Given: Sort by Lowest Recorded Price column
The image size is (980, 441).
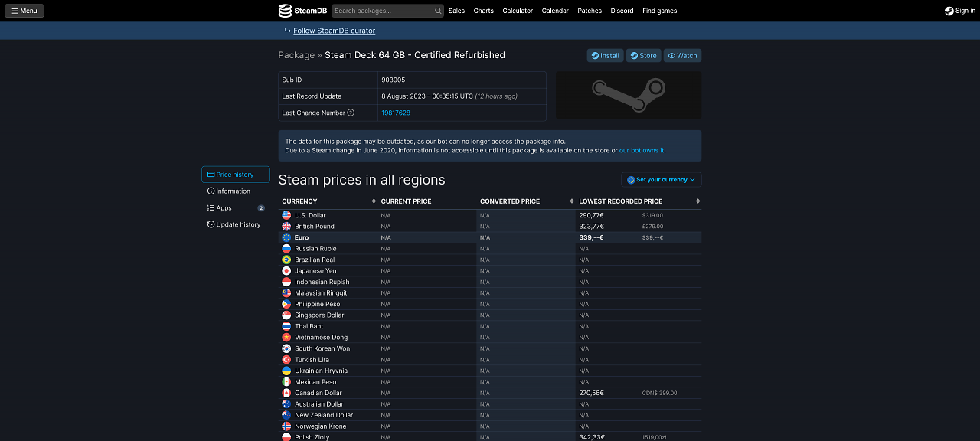Looking at the screenshot, I should click(x=639, y=201).
